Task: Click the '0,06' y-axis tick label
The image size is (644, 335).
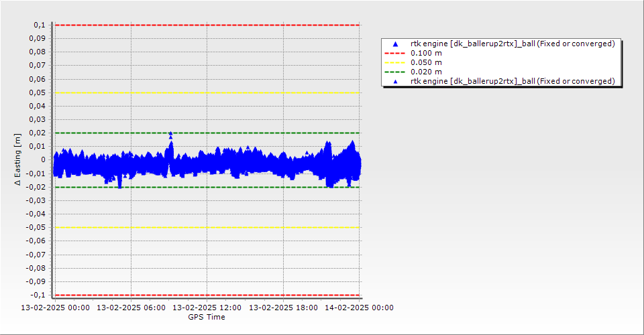Action: tap(38, 79)
